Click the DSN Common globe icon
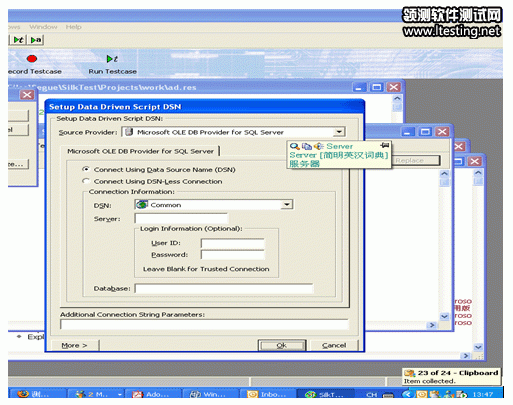Viewport: 513px width, 405px height. click(x=142, y=204)
